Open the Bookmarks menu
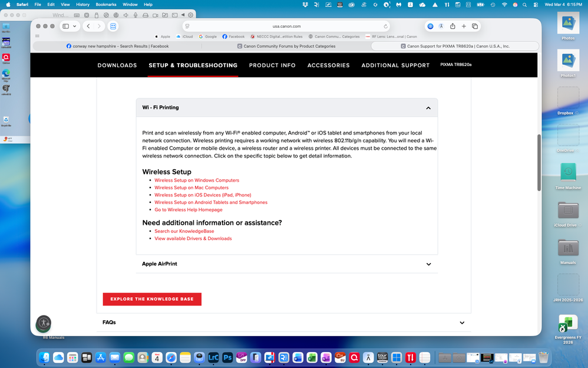This screenshot has width=588, height=368. click(x=106, y=5)
